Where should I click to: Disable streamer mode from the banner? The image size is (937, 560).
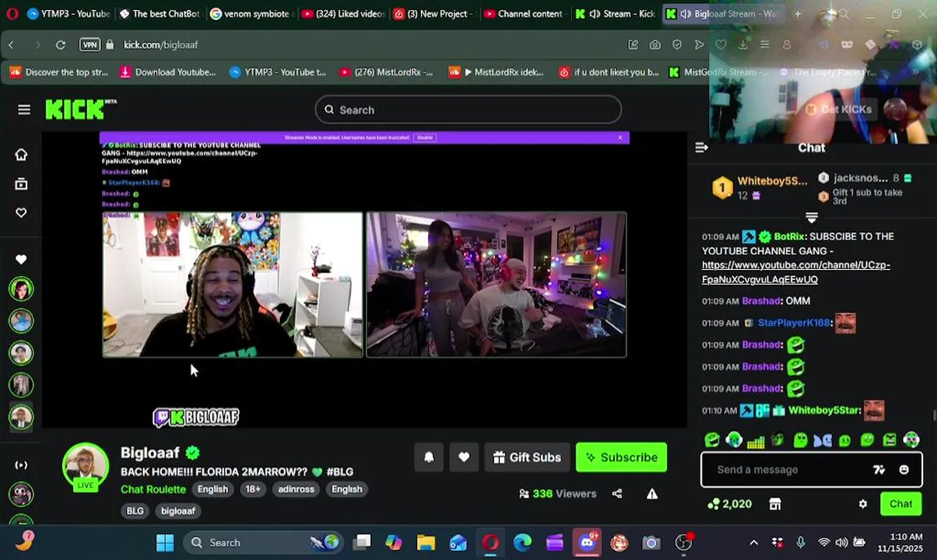tap(424, 138)
